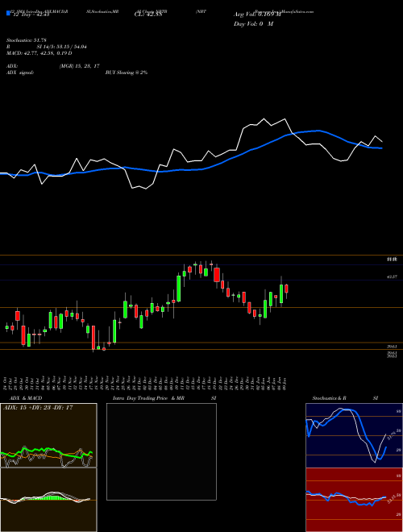
Task: Click the tall green candle of the December breakout
Action: [179, 289]
